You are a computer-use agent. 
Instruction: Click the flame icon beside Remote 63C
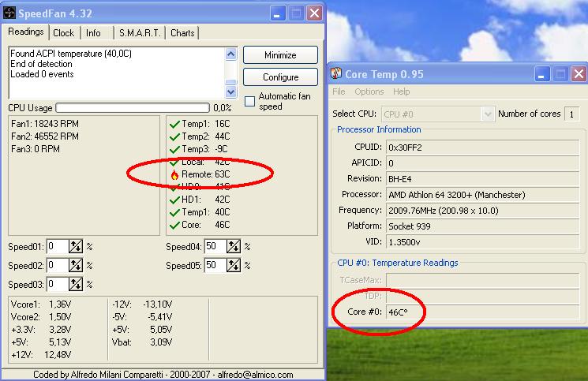[174, 175]
